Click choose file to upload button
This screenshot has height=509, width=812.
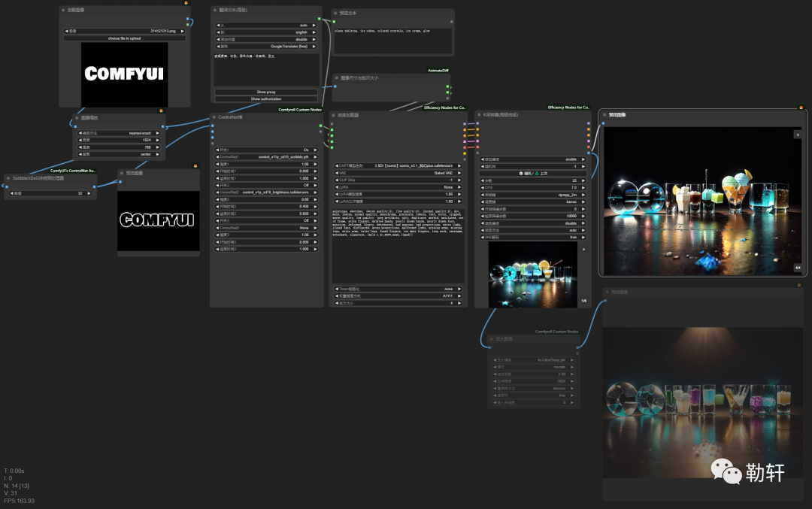point(124,38)
